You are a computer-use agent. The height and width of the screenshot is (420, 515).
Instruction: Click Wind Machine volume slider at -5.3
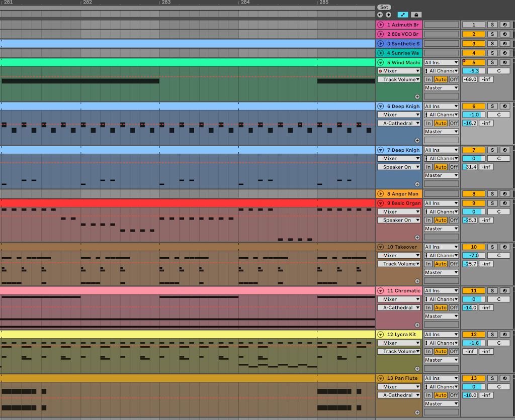[473, 71]
